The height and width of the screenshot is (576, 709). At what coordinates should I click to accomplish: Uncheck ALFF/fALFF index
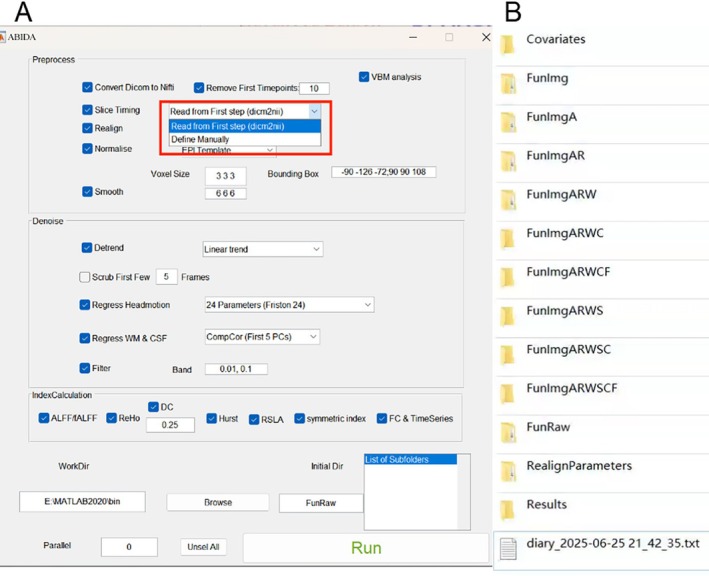44,418
